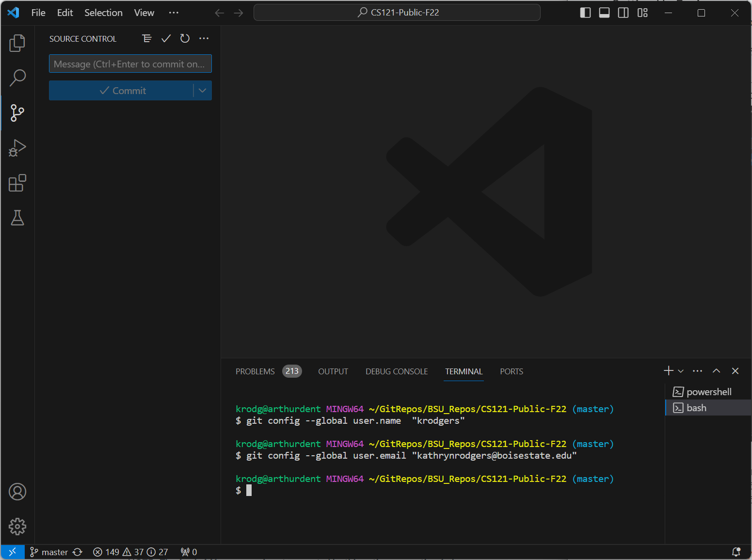Open the Explorer view in activity bar
Screen dimensions: 752x560
pos(17,43)
